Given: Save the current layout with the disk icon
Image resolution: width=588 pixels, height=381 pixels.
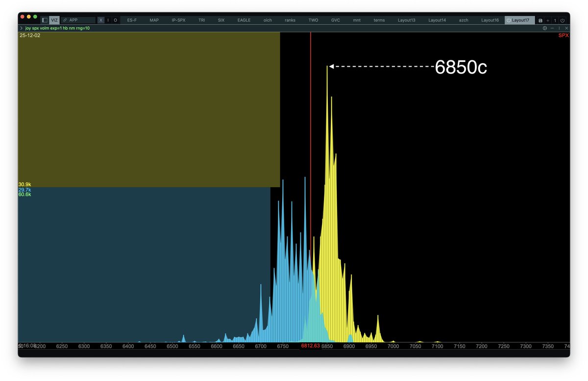Looking at the screenshot, I should coord(540,20).
